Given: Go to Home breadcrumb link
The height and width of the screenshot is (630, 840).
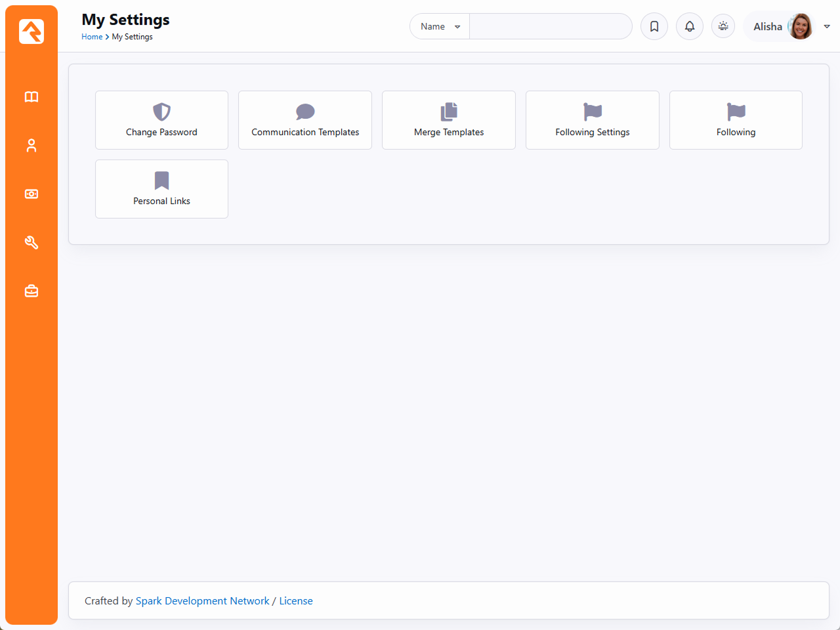Looking at the screenshot, I should [92, 37].
